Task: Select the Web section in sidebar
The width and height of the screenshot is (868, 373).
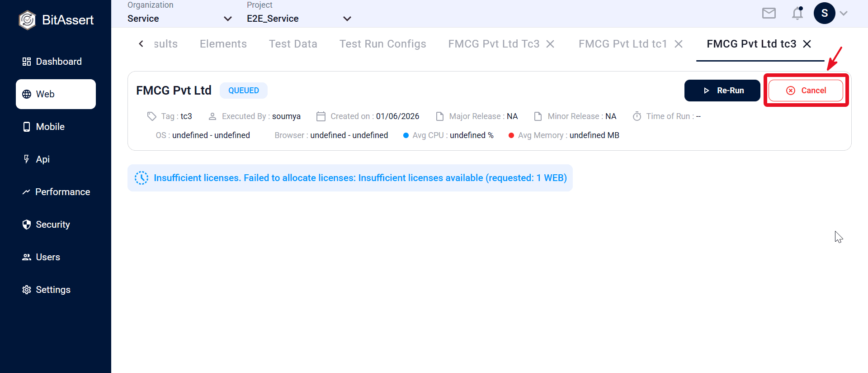Action: pos(56,94)
